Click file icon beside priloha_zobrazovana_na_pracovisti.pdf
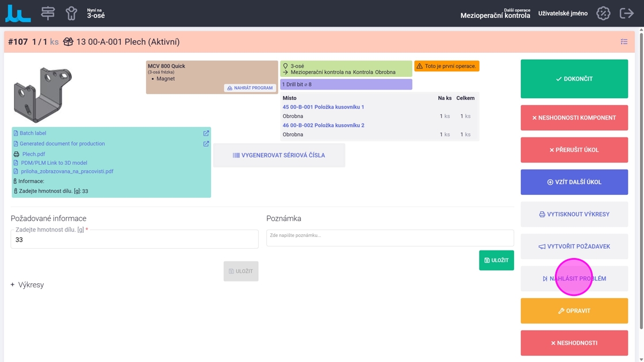The height and width of the screenshot is (362, 644). 16,172
